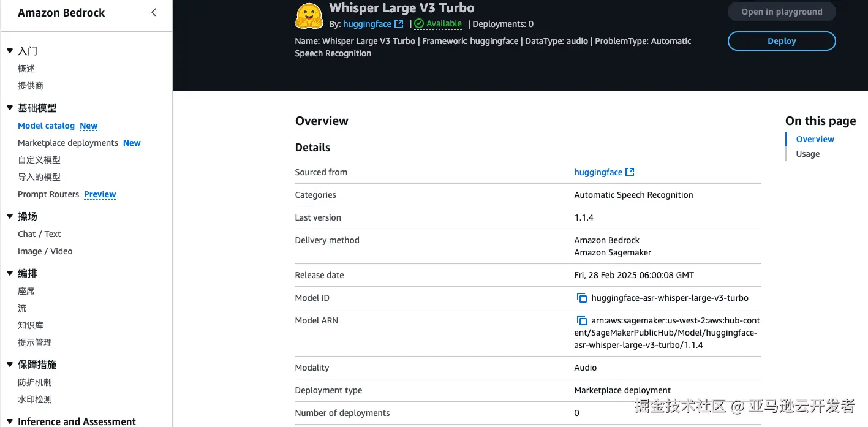This screenshot has width=868, height=427.
Task: Copy the Model ID value
Action: tap(582, 298)
